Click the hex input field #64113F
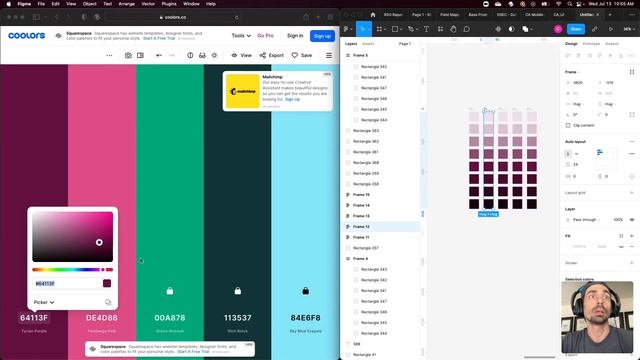Image resolution: width=640 pixels, height=360 pixels. [67, 283]
